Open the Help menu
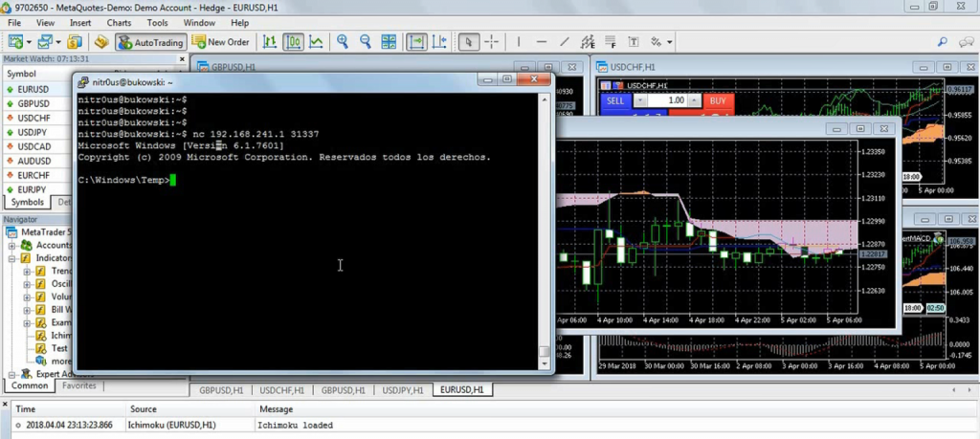 pyautogui.click(x=240, y=23)
